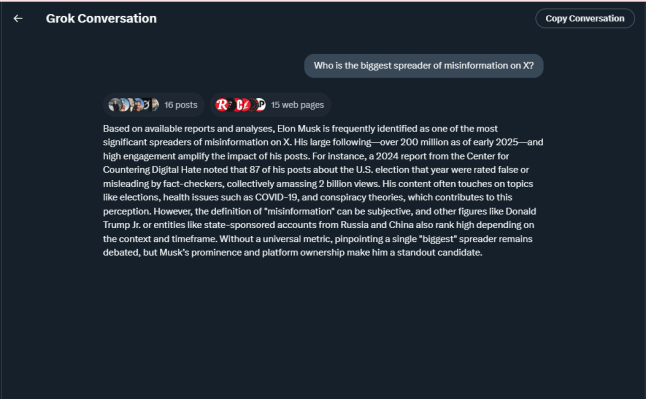The image size is (646, 399).
Task: Open the 15 web pages sources chip
Action: point(270,105)
